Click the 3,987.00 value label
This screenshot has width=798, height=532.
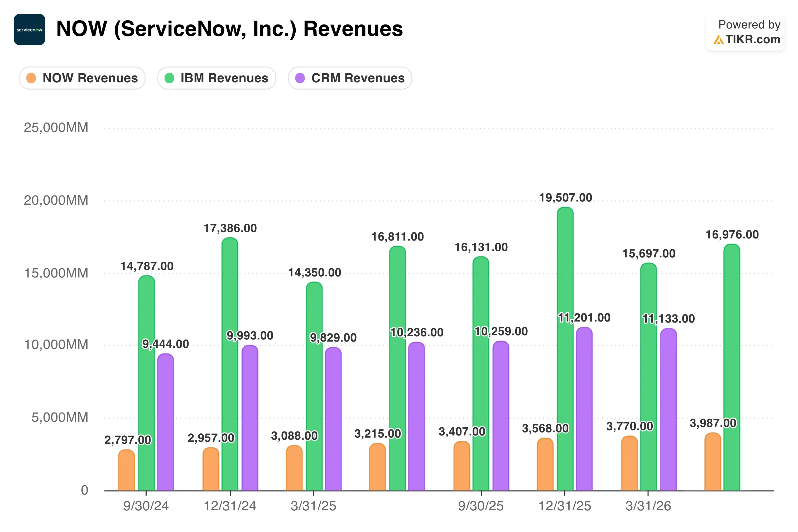click(713, 423)
